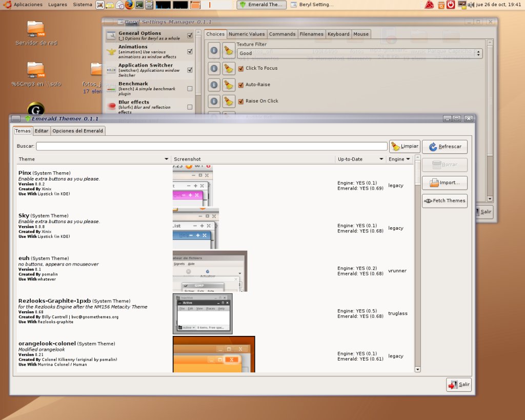Click the Animations plugin lamp icon

pyautogui.click(x=111, y=52)
